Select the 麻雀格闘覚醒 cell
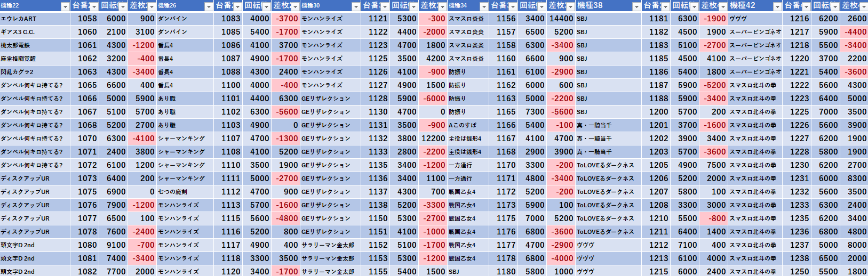868x276 pixels. [35, 59]
